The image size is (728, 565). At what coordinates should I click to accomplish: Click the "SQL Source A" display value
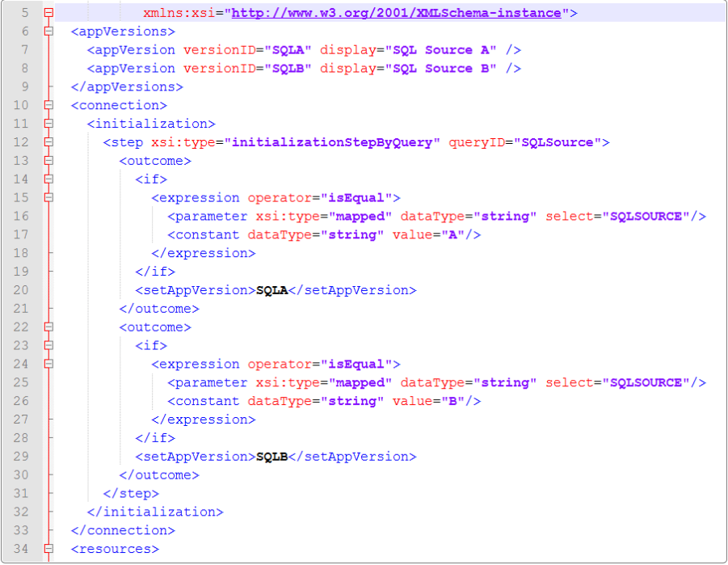click(x=440, y=50)
